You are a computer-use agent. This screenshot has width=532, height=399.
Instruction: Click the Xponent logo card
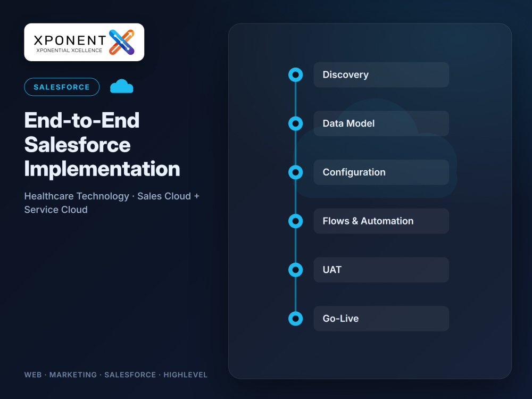tap(84, 42)
